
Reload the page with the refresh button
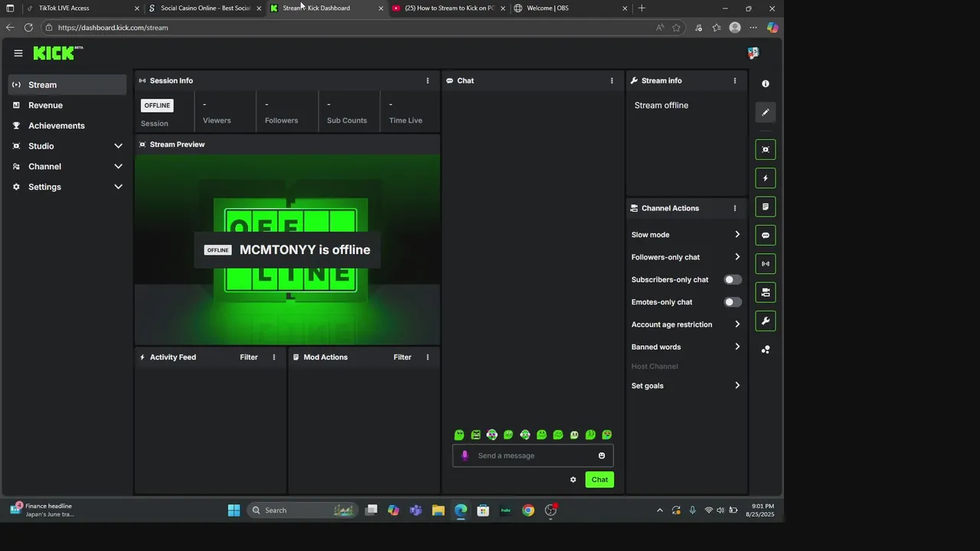[x=28, y=28]
